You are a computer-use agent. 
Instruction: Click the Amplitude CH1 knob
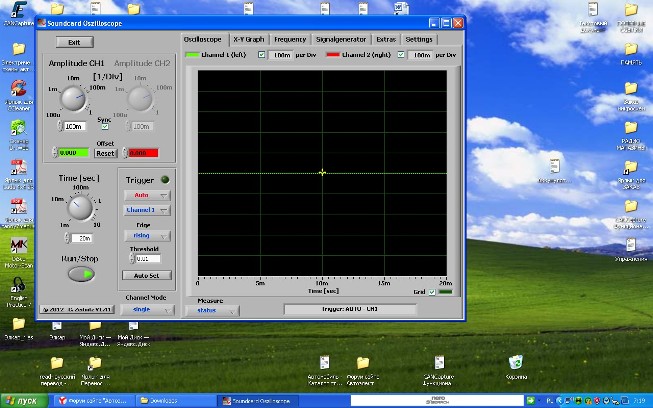click(x=73, y=99)
